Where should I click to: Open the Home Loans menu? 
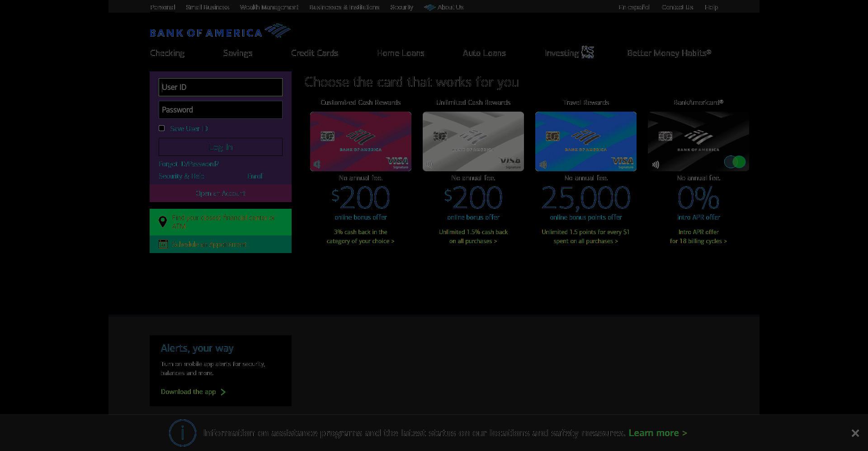401,53
